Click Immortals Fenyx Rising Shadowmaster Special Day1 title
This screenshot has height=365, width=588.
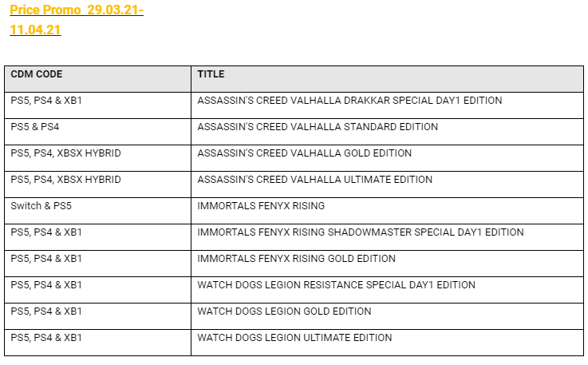tap(361, 232)
